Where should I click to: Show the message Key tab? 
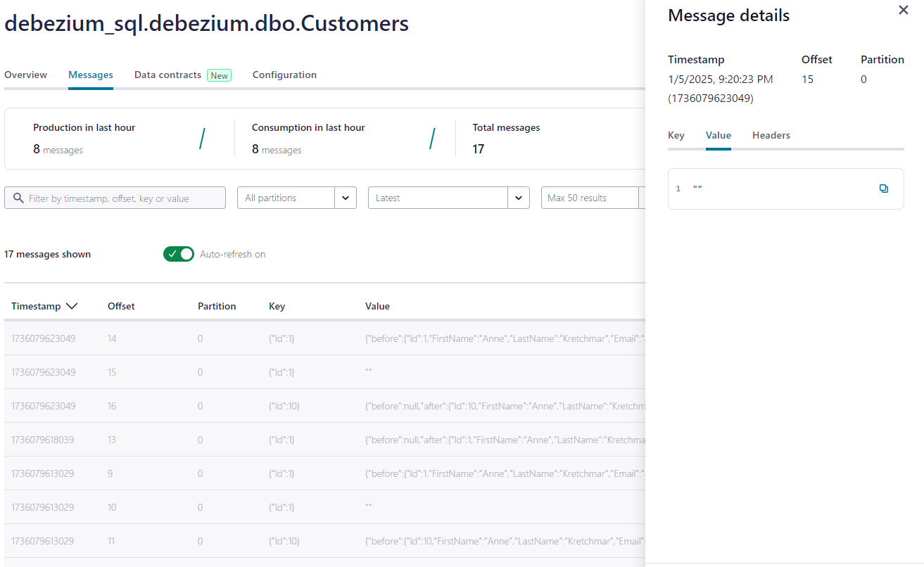click(676, 135)
